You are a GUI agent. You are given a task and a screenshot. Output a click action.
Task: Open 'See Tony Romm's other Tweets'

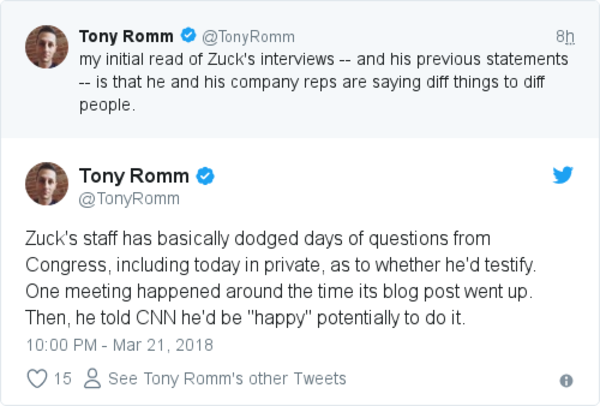coord(227,379)
